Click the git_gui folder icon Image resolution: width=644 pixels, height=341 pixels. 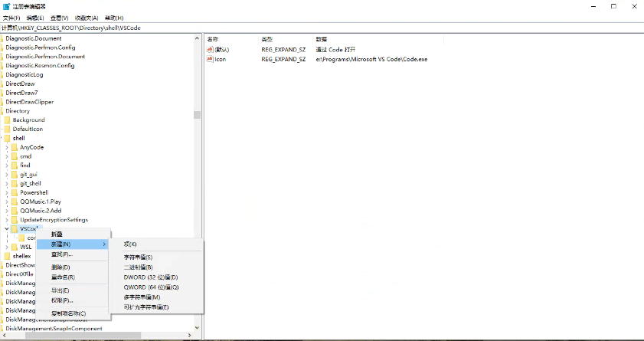[15, 174]
